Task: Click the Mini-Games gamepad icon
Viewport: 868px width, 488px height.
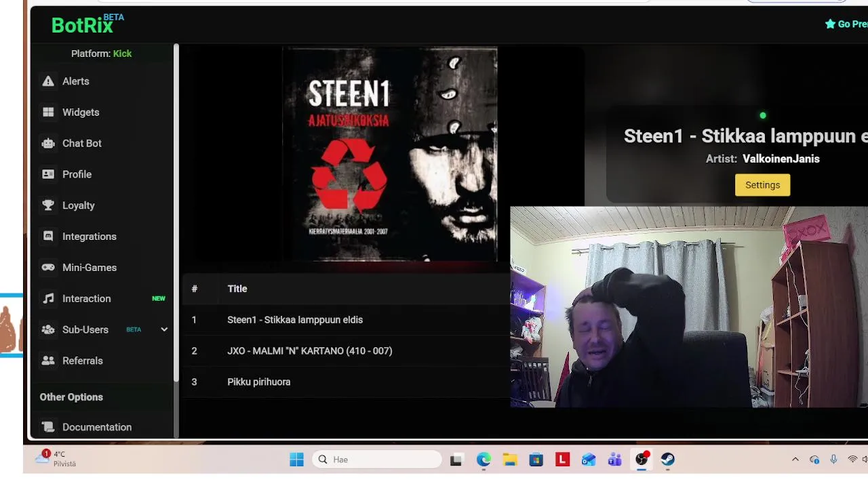Action: click(x=48, y=268)
